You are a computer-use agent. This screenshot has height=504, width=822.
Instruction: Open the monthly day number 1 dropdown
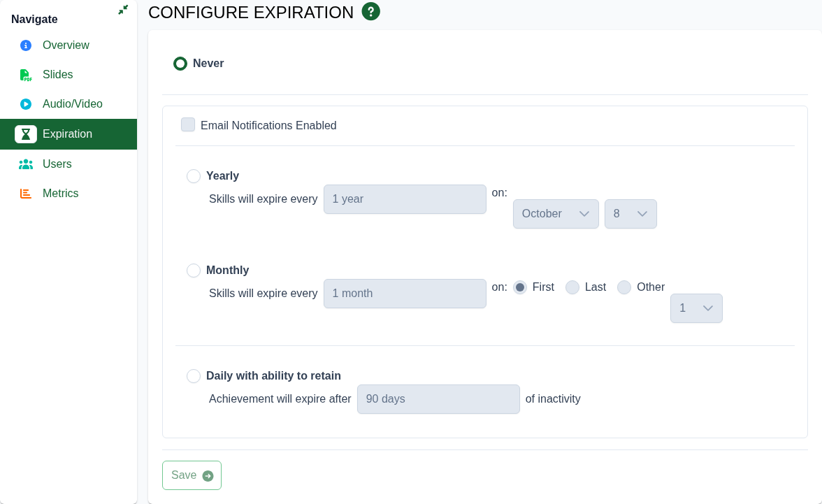pyautogui.click(x=696, y=308)
